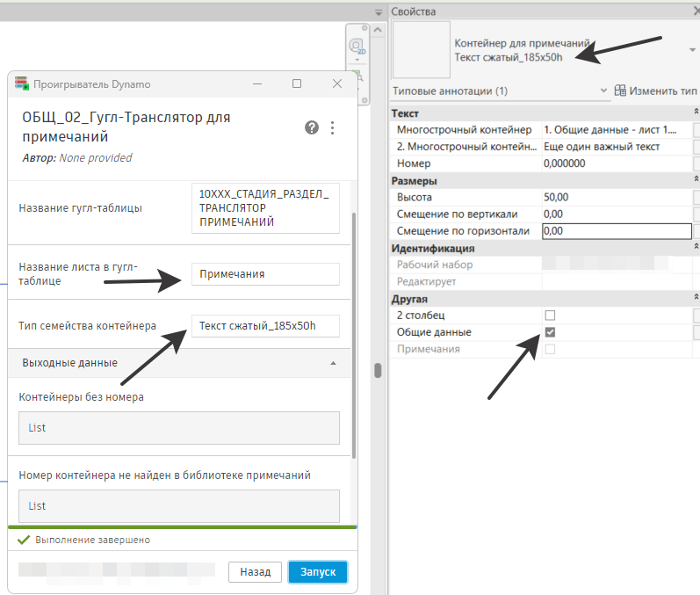Collapse the 'Размеры' properties group

click(x=696, y=181)
